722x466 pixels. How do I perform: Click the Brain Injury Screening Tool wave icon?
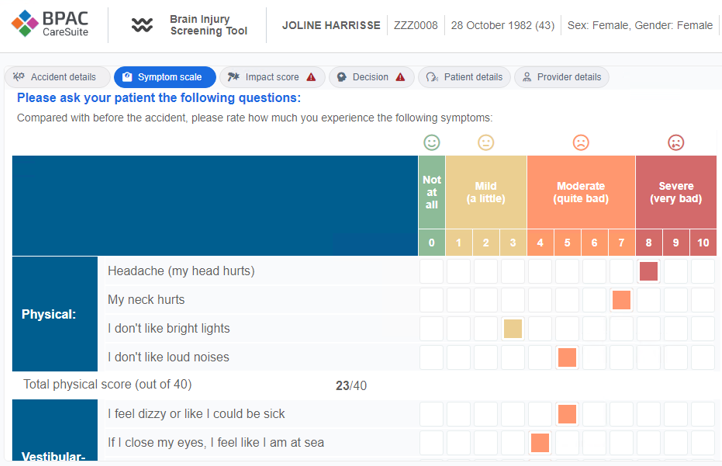coord(143,25)
